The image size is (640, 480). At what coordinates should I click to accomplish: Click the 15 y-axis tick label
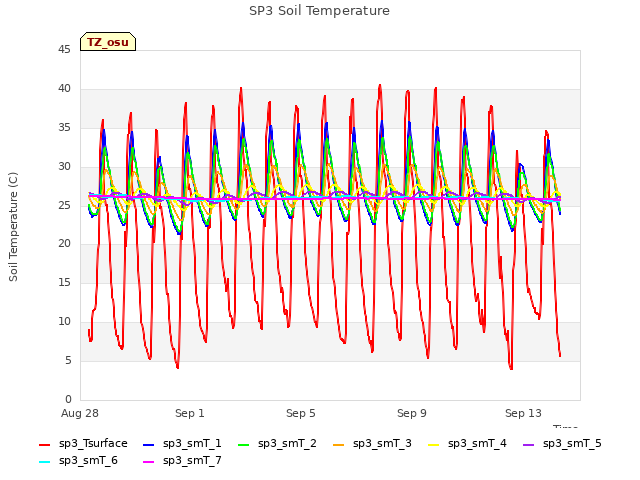[64, 282]
